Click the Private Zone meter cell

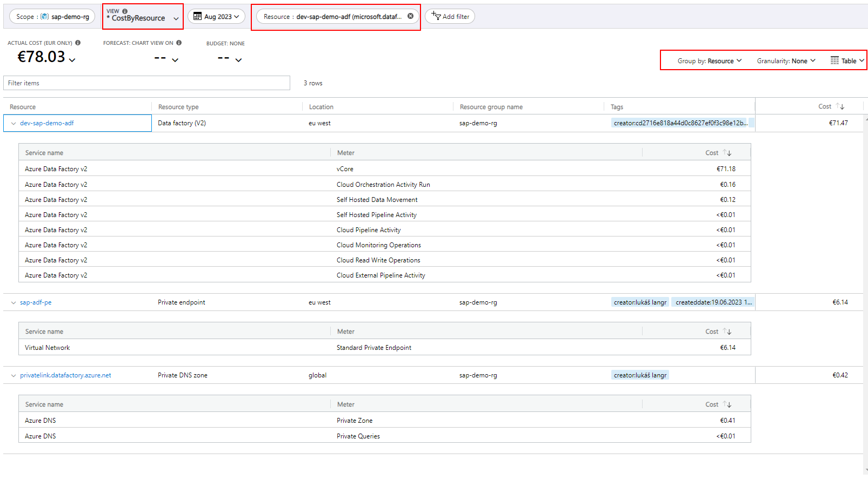[355, 421]
